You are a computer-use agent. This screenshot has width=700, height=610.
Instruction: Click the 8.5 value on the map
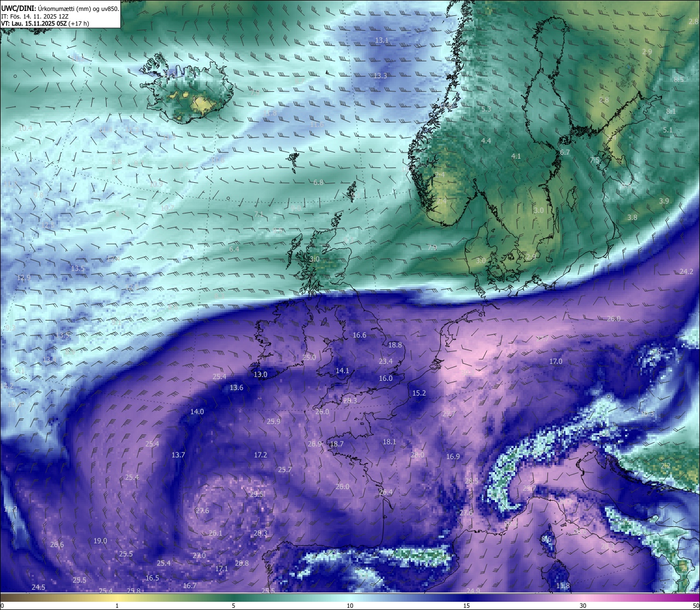point(679,80)
